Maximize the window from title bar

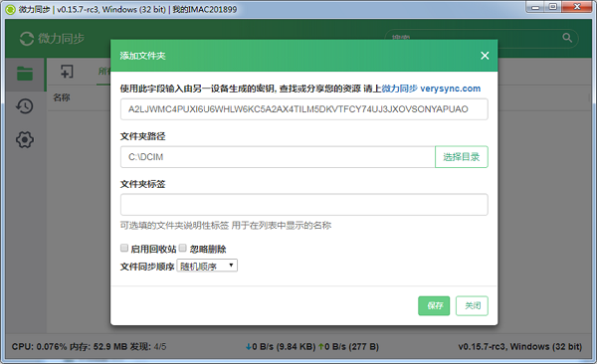tap(553, 7)
